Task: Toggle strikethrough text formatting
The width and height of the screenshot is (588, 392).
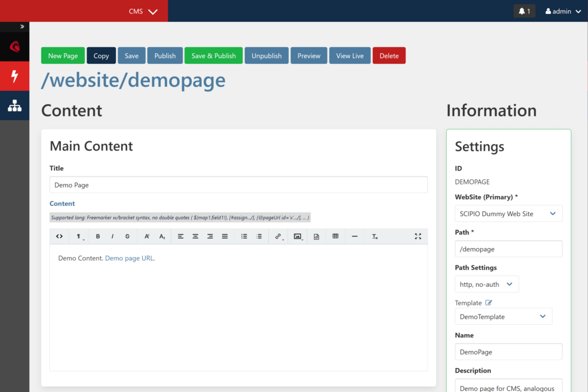Action: click(x=127, y=236)
